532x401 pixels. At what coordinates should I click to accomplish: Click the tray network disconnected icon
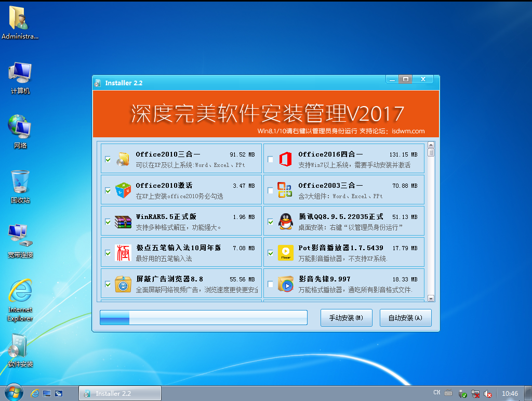[x=475, y=394]
